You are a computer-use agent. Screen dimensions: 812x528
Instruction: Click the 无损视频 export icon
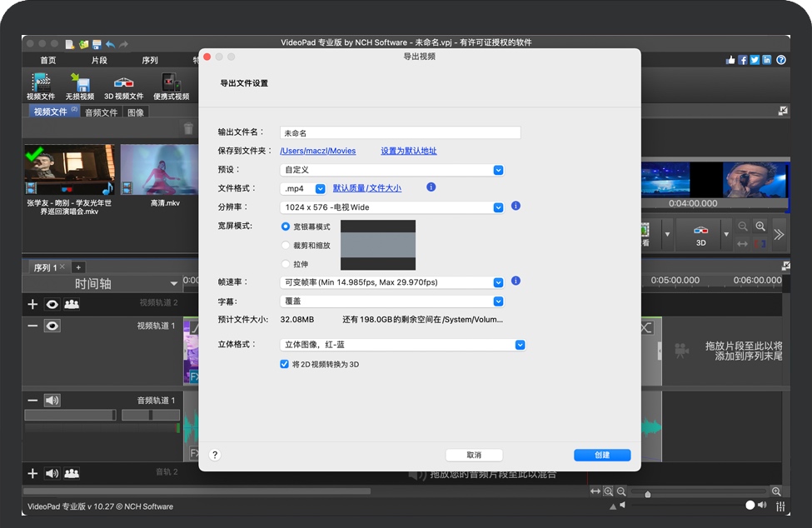80,83
